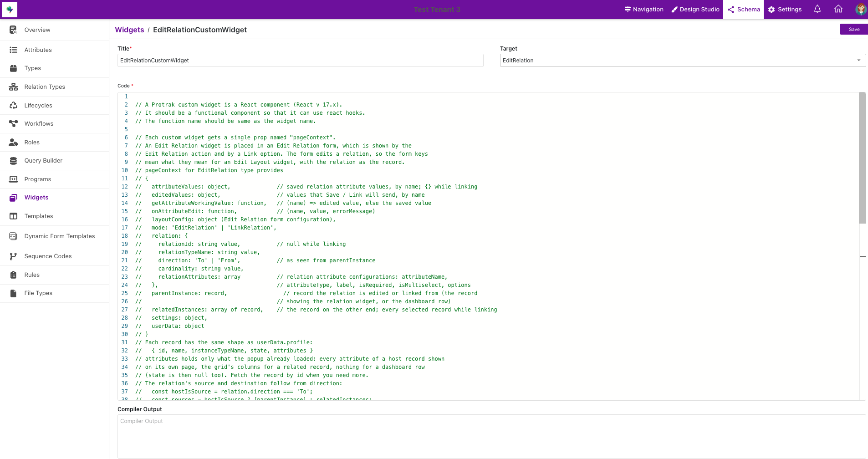Click the Templates layout icon
868x459 pixels.
[13, 216]
